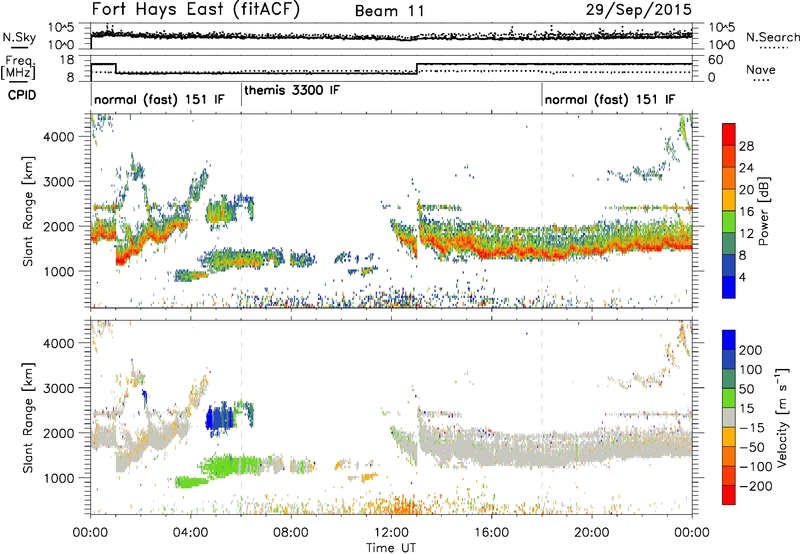Viewport: 800px width, 554px height.
Task: Click the '12:00' time axis tick label
Action: (x=391, y=533)
